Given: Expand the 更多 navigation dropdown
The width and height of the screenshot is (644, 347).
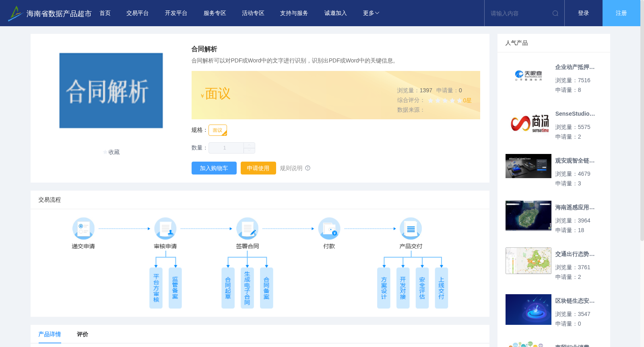Looking at the screenshot, I should point(371,13).
